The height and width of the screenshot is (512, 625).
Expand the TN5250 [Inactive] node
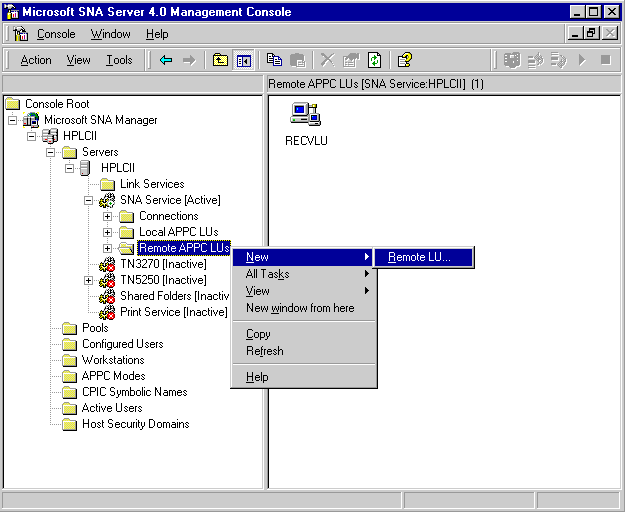[x=89, y=280]
